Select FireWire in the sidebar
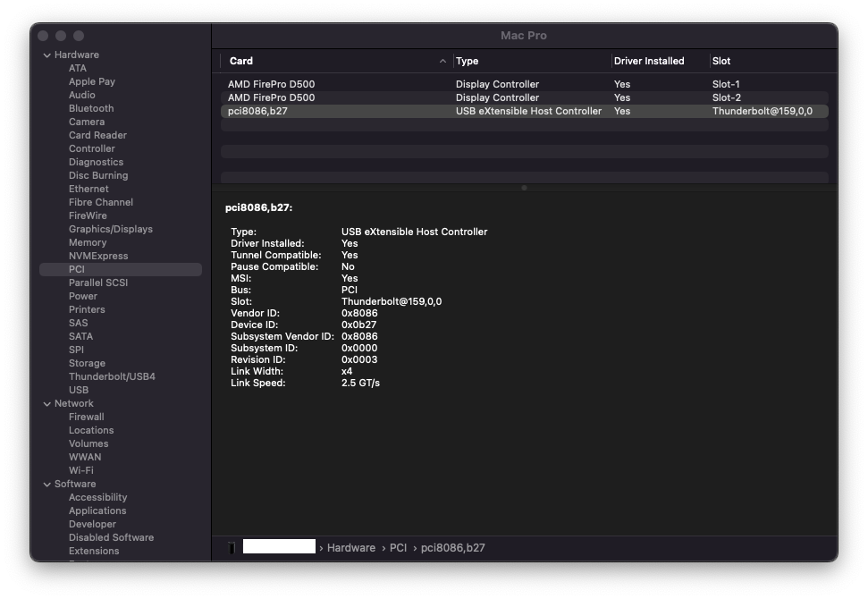Screen dimensions: 868x599 (x=88, y=215)
